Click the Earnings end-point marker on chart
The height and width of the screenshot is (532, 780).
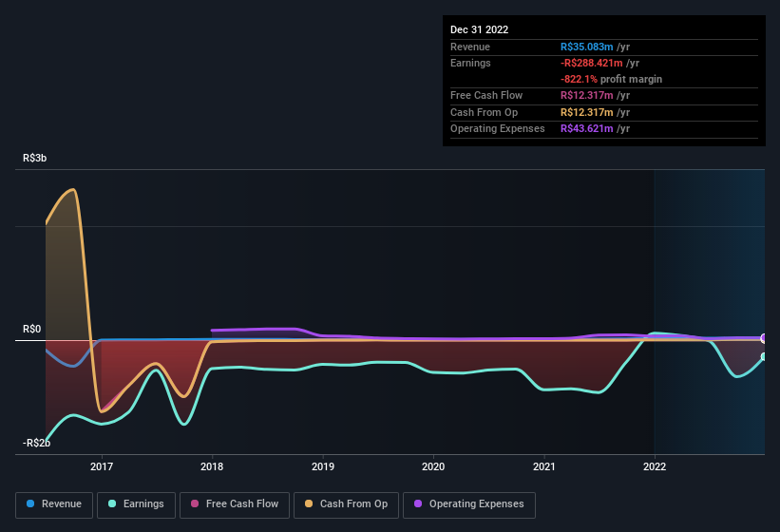(x=764, y=356)
